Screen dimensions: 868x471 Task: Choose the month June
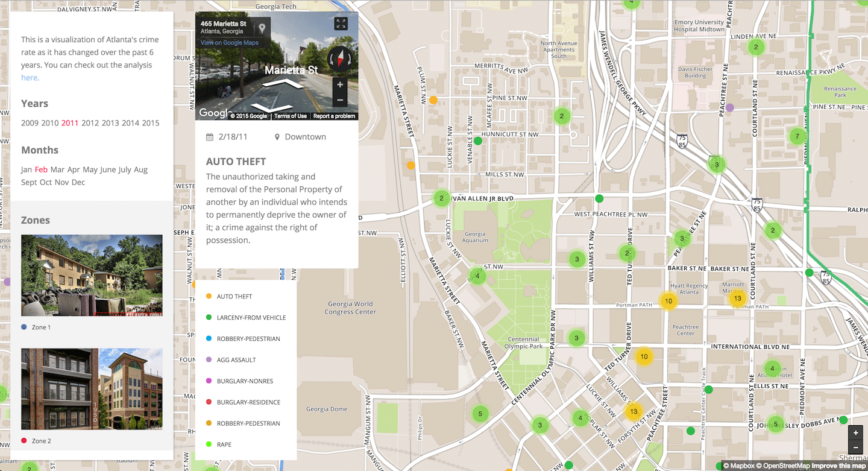coord(108,169)
